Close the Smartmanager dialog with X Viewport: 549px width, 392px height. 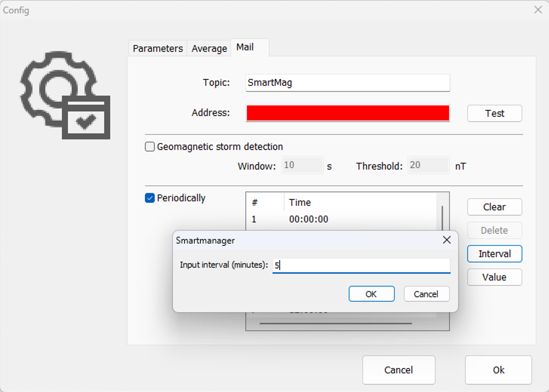(447, 240)
